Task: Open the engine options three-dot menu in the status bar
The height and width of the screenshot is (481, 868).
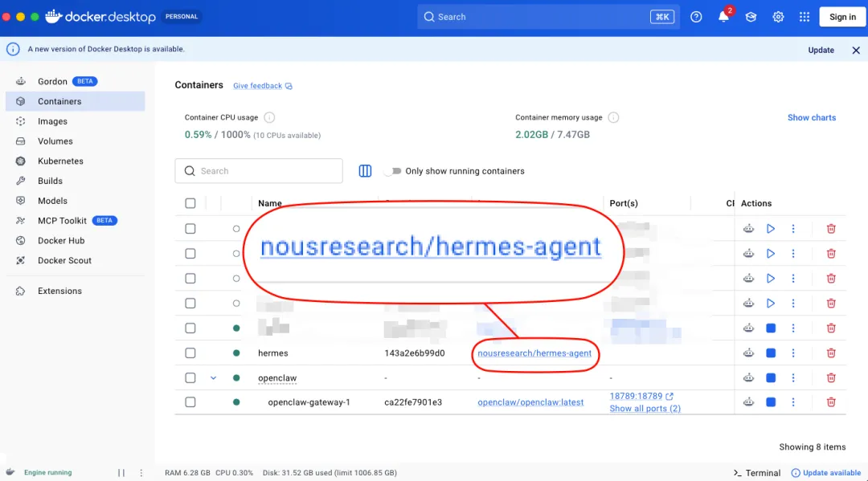Action: (x=141, y=473)
